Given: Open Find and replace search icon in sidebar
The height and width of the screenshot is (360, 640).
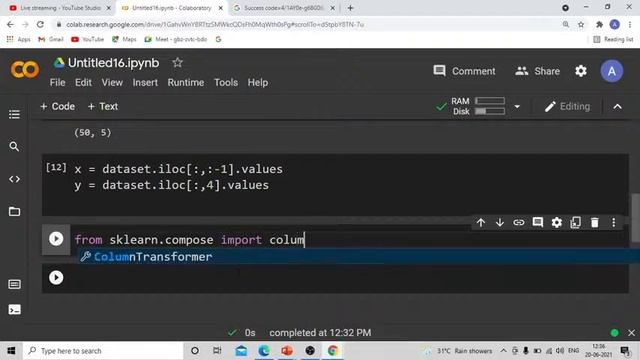Looking at the screenshot, I should [14, 147].
